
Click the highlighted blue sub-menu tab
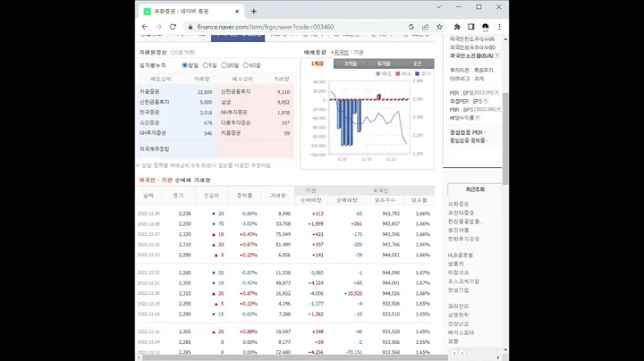coord(238,37)
